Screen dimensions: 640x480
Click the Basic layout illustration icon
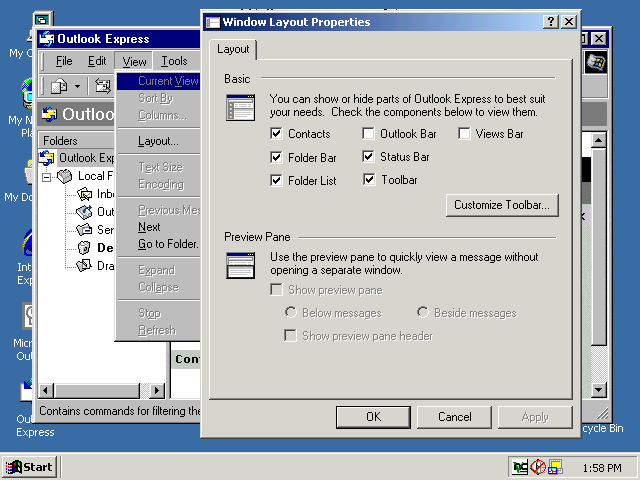point(241,107)
